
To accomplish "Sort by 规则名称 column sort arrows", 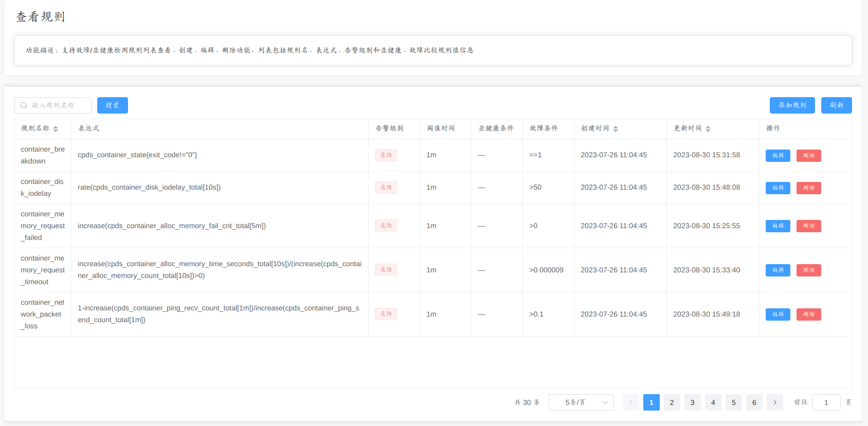I will click(56, 128).
